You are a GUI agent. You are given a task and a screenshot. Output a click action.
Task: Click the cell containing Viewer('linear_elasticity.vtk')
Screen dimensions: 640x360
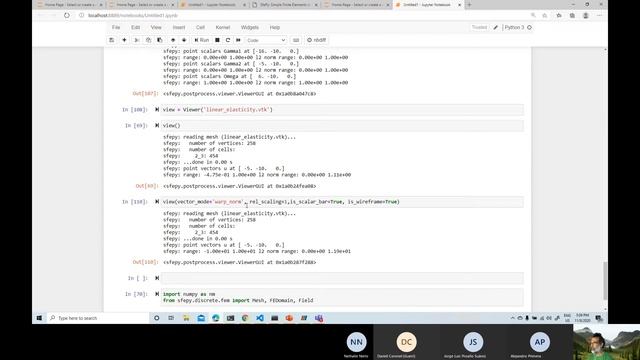point(342,109)
